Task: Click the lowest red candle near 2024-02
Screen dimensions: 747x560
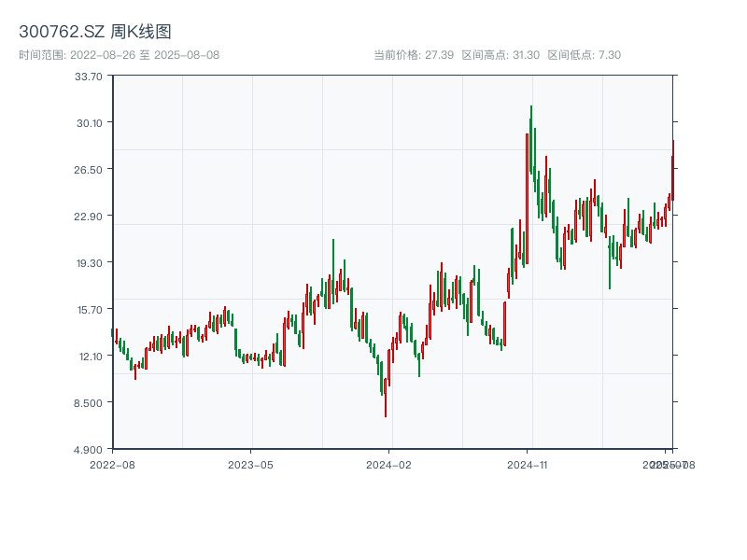Action: click(386, 397)
